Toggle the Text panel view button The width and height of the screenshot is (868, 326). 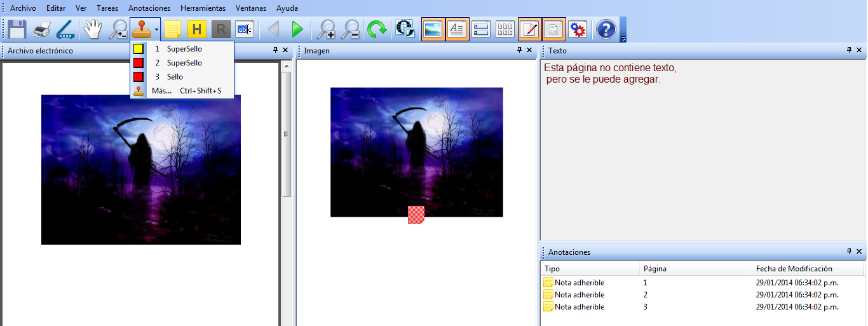pos(457,29)
